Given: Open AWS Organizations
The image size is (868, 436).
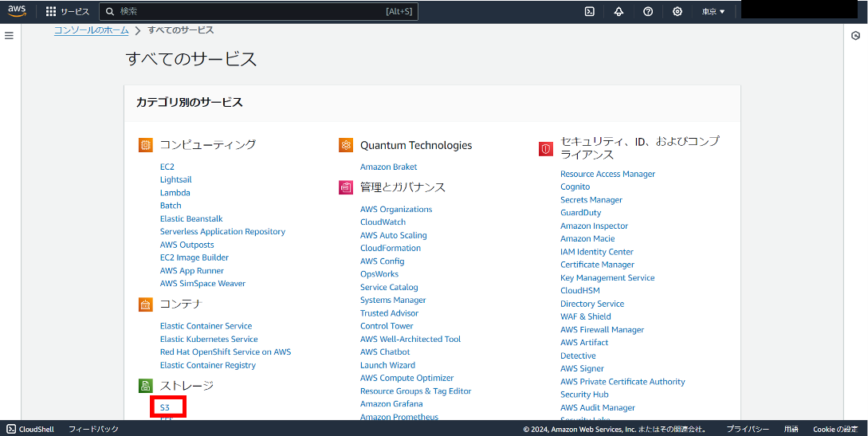Looking at the screenshot, I should (396, 209).
